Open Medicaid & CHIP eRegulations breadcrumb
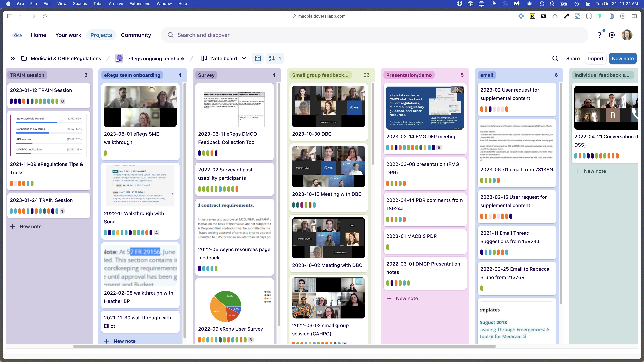Viewport: 644px width, 362px height. click(x=66, y=58)
